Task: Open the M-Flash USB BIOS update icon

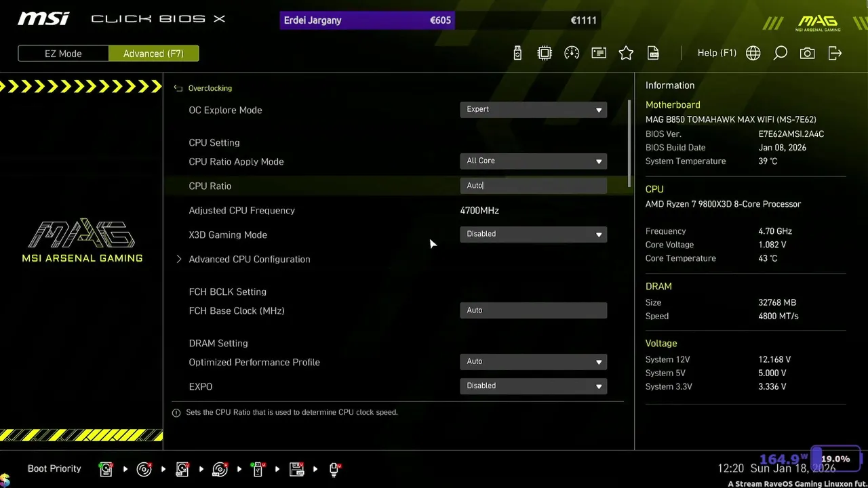Action: [517, 53]
